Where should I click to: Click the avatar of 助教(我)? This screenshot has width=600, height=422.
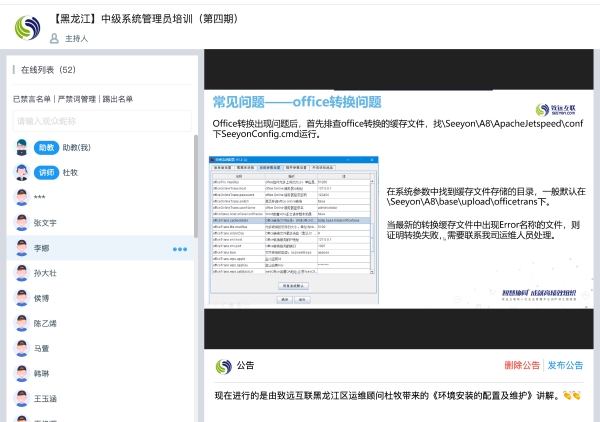22,147
